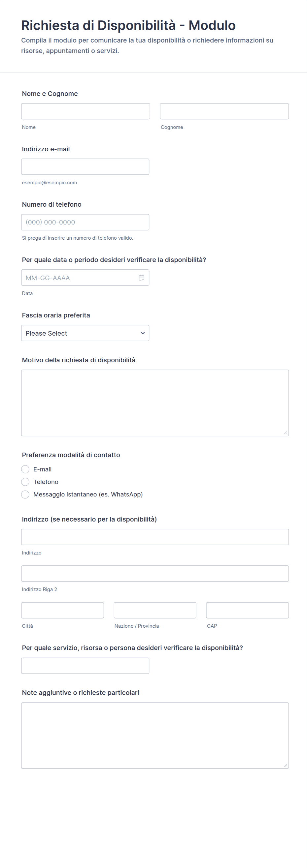The width and height of the screenshot is (307, 868).
Task: Focus the Indirizzo e-mail field
Action: point(85,167)
